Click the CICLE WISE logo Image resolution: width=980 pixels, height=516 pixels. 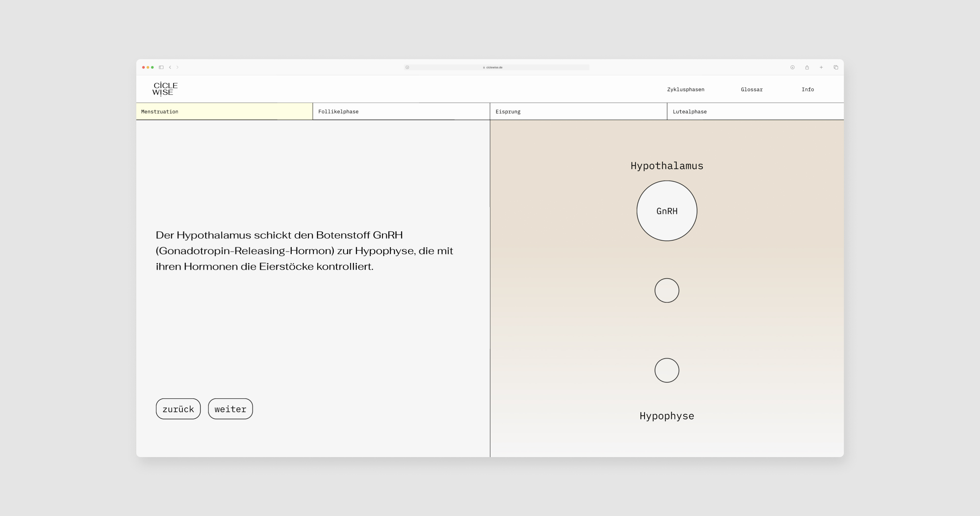pos(165,89)
